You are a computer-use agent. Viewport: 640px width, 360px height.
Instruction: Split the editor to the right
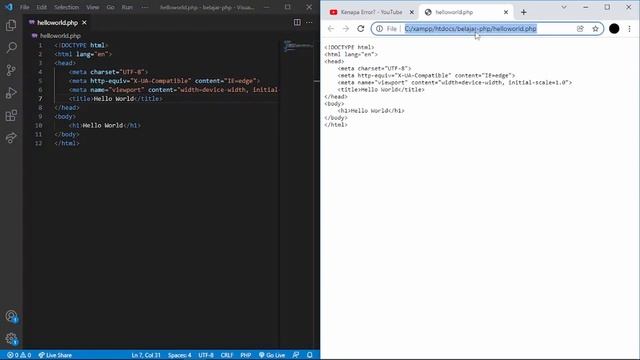pyautogui.click(x=297, y=22)
